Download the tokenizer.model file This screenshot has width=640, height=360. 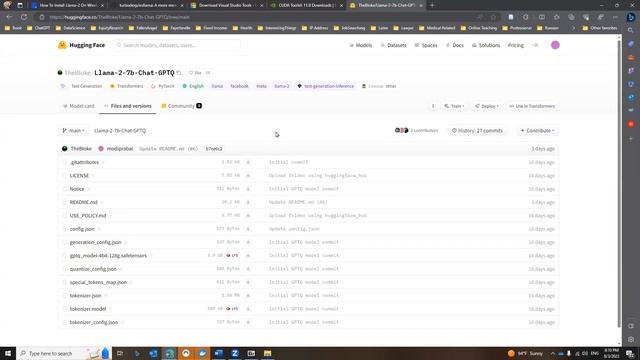[x=248, y=309]
